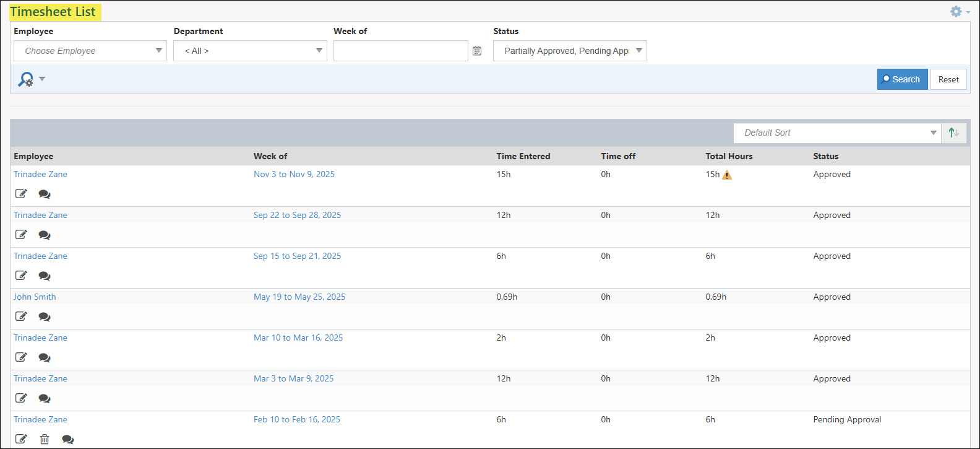980x449 pixels.
Task: Click the Reset button
Action: [948, 79]
